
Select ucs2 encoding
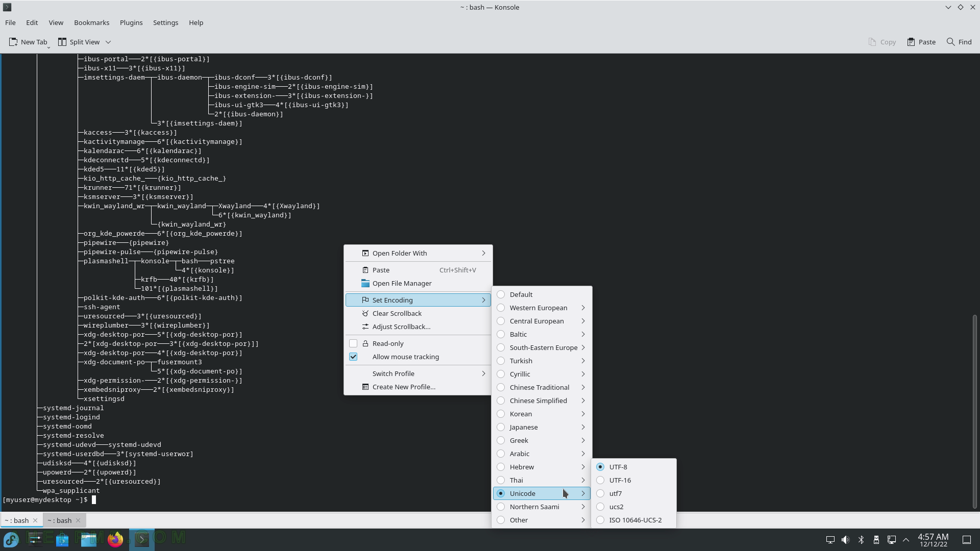(633, 507)
